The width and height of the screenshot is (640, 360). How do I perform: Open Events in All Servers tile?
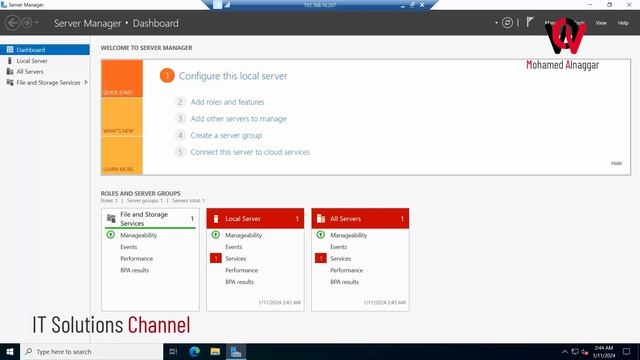338,247
